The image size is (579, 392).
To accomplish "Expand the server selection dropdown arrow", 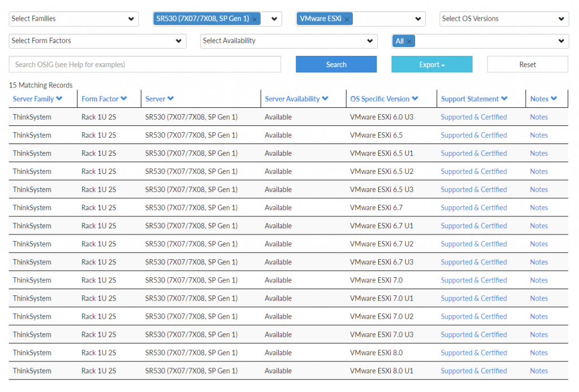I will 274,19.
